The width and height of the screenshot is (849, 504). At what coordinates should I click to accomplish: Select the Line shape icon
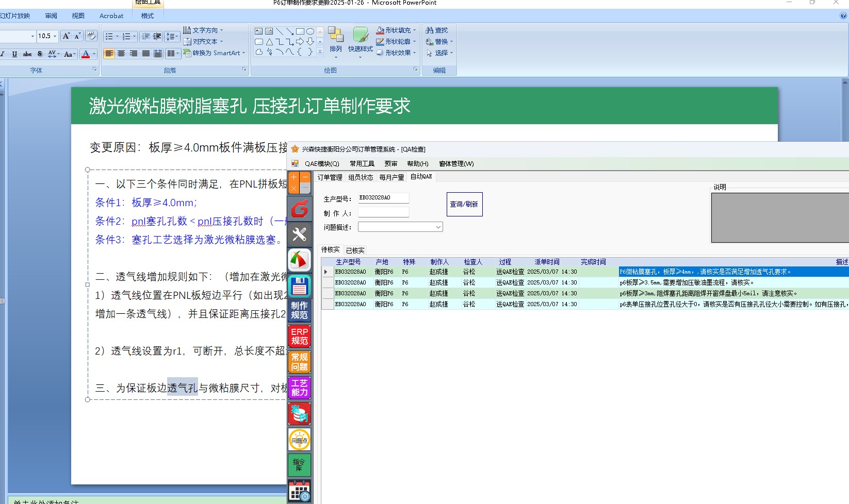pyautogui.click(x=279, y=31)
